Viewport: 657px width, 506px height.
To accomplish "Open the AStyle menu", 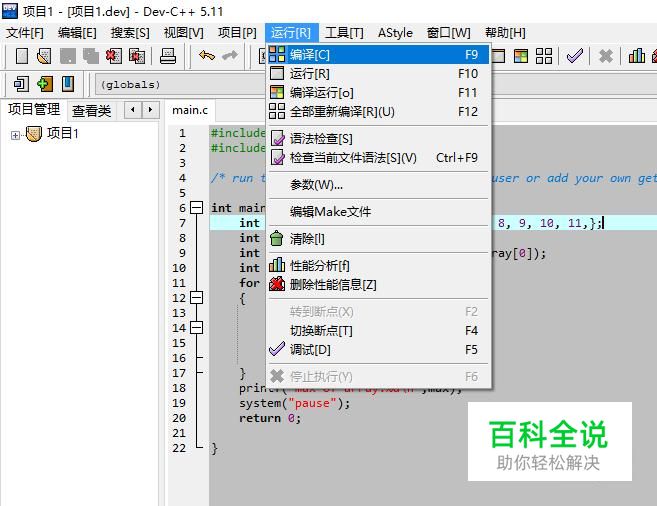I will pyautogui.click(x=395, y=33).
